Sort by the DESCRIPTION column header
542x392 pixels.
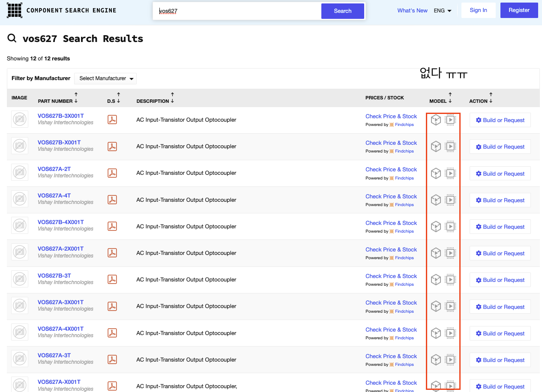[155, 98]
